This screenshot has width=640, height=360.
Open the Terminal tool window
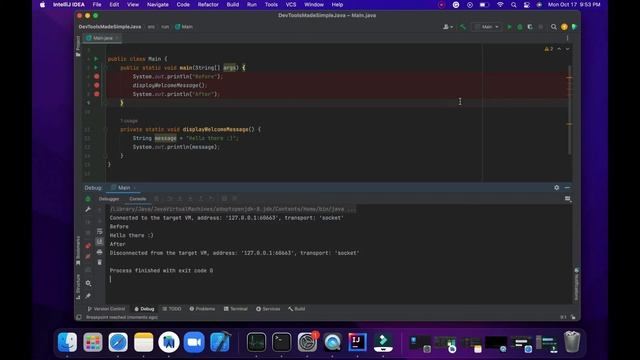click(x=236, y=309)
